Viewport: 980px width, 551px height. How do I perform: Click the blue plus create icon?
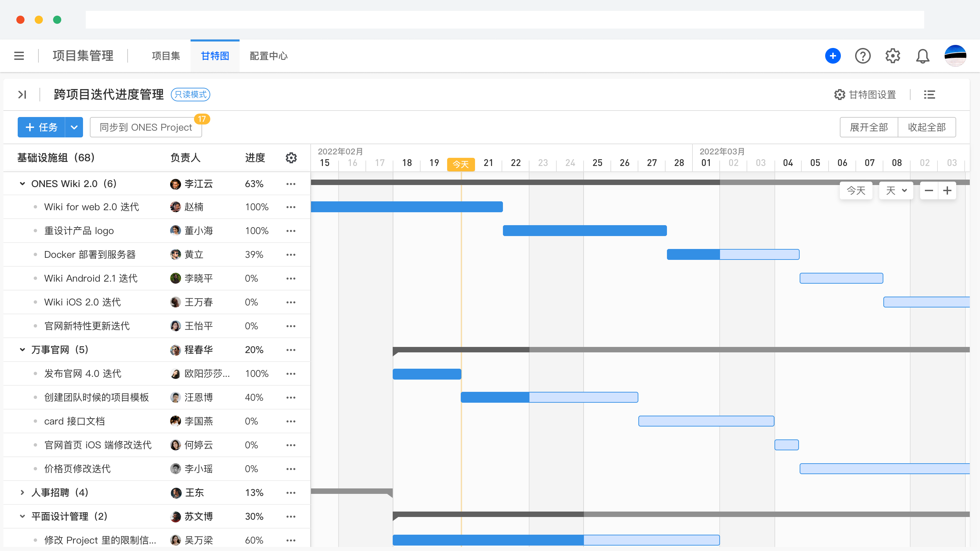point(832,56)
